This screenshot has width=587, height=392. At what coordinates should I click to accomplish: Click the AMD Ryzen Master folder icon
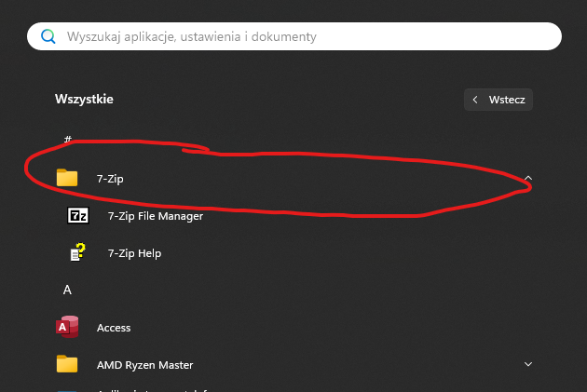[67, 364]
